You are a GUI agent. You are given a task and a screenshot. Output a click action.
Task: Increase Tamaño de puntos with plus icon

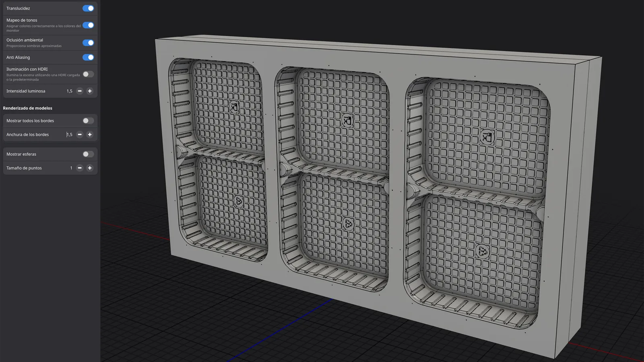click(90, 168)
